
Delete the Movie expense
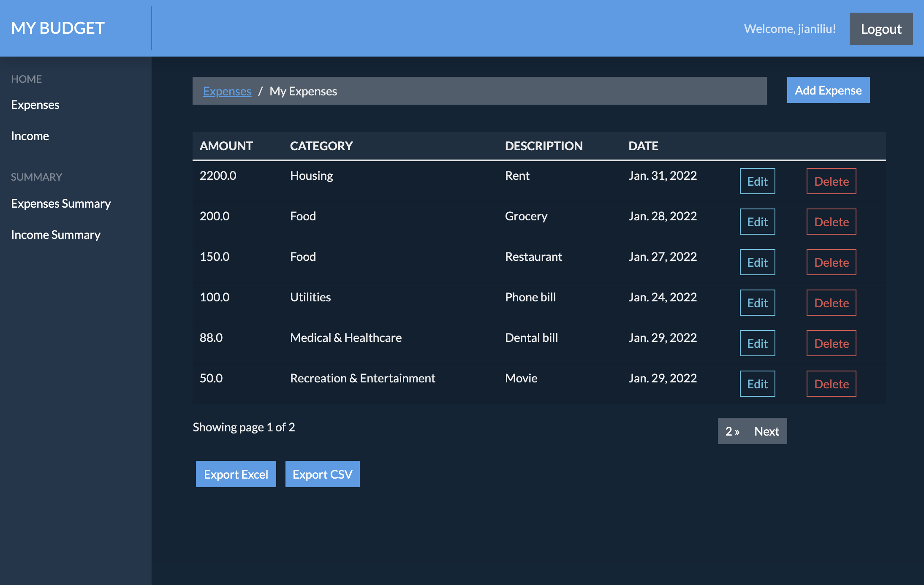point(831,384)
